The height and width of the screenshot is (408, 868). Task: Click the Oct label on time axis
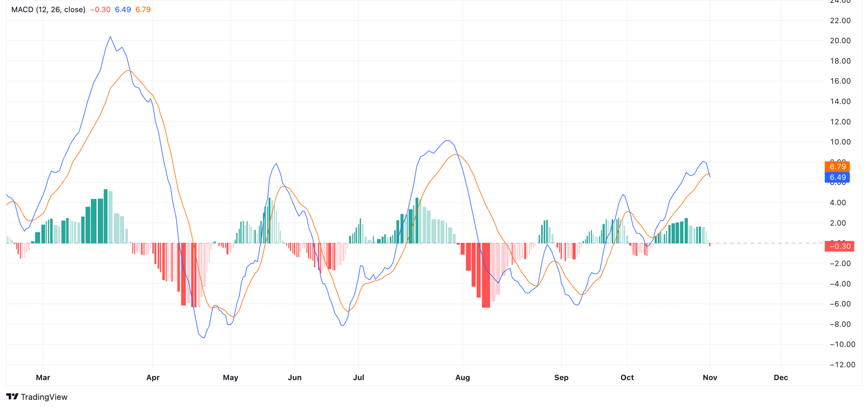627,377
